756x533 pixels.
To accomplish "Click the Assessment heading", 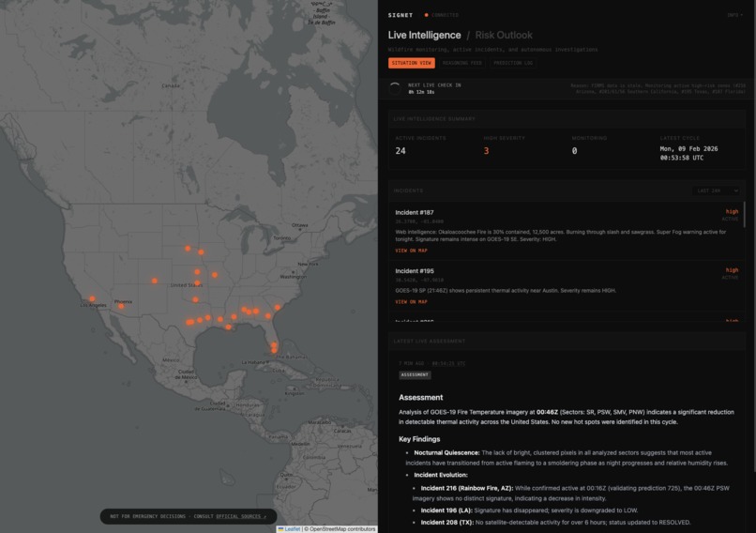I will [420, 398].
